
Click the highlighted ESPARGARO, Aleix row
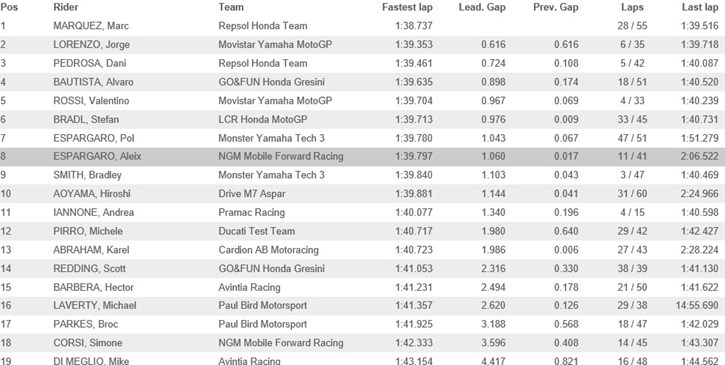point(362,156)
